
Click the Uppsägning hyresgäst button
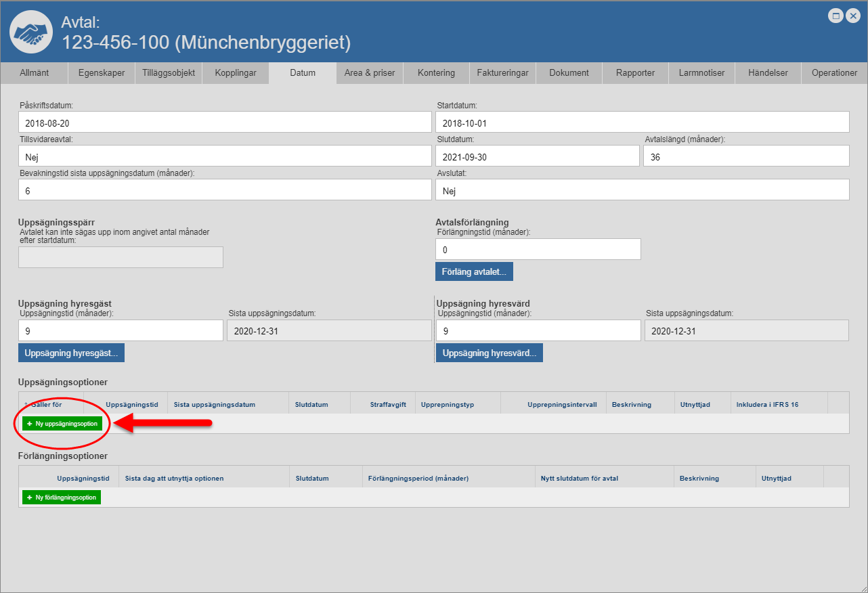click(x=71, y=353)
